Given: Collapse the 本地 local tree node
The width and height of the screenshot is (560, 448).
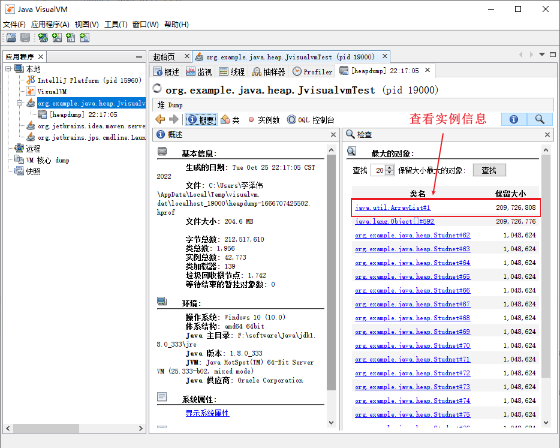Looking at the screenshot, I should coord(8,69).
